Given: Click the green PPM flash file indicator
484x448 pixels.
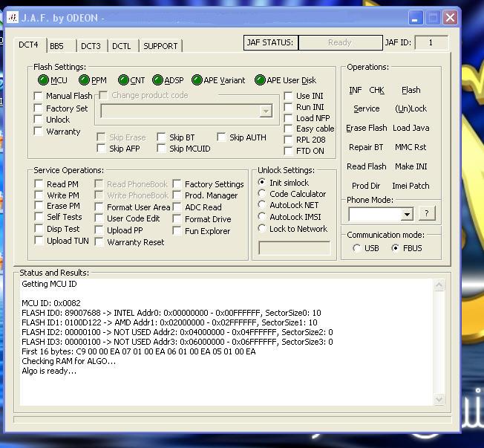Looking at the screenshot, I should [x=84, y=80].
